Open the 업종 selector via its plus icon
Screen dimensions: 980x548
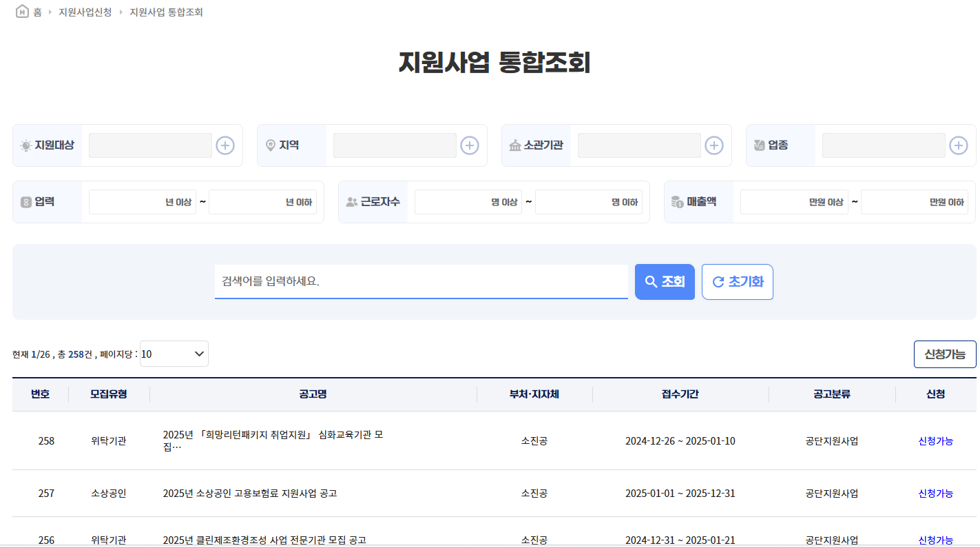coord(959,145)
